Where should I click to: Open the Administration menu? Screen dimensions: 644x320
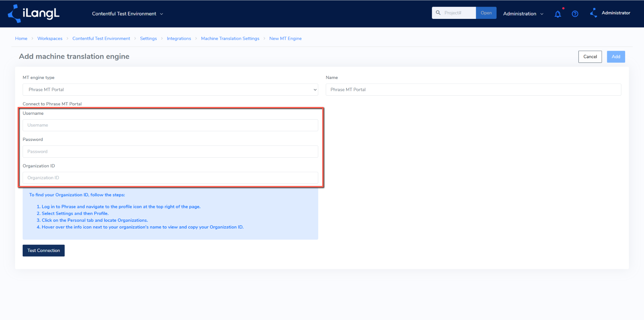point(523,14)
